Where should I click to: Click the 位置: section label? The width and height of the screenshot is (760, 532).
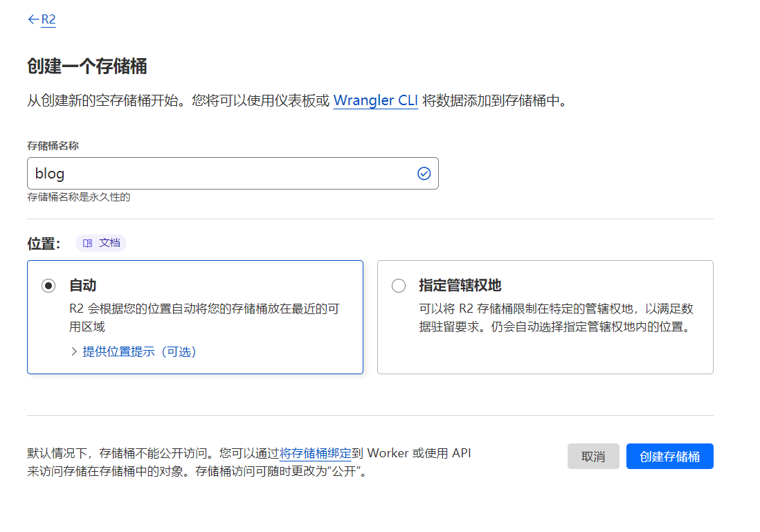click(44, 244)
